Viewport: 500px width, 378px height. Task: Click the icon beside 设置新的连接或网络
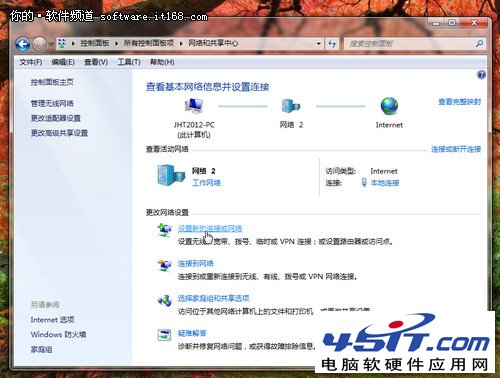coord(164,230)
